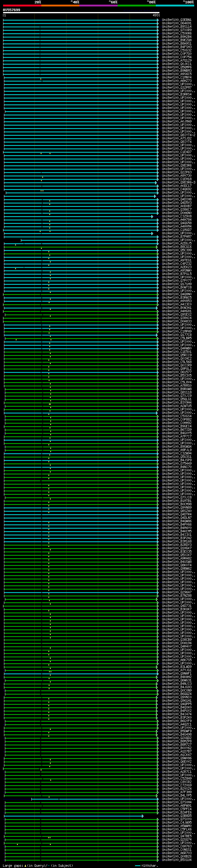
Task: Select hit label UniRef100_Q7XJ18
Action: point(176,497)
